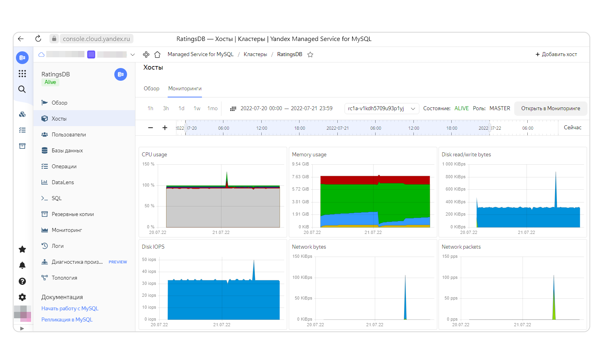Open the services cluster icon near home
The image size is (603, 364).
146,55
